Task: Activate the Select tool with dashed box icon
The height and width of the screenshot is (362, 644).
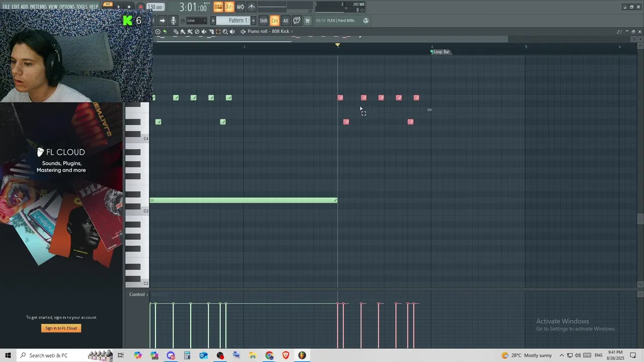Action: pos(218,32)
